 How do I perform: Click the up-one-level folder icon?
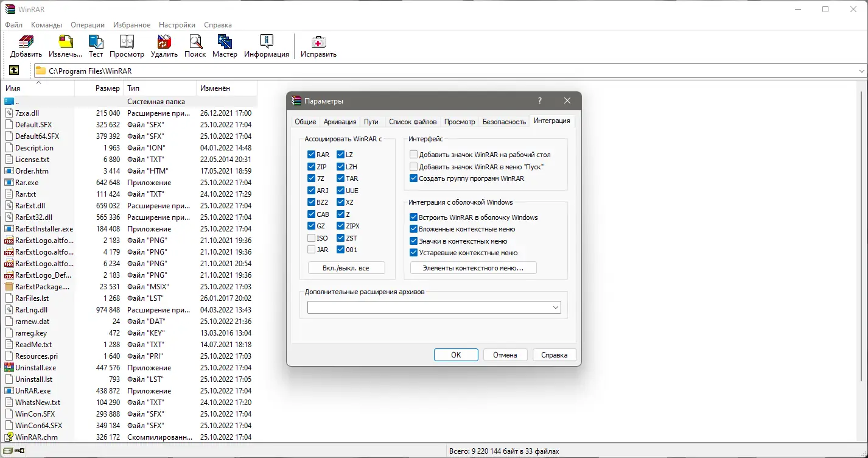click(x=14, y=71)
